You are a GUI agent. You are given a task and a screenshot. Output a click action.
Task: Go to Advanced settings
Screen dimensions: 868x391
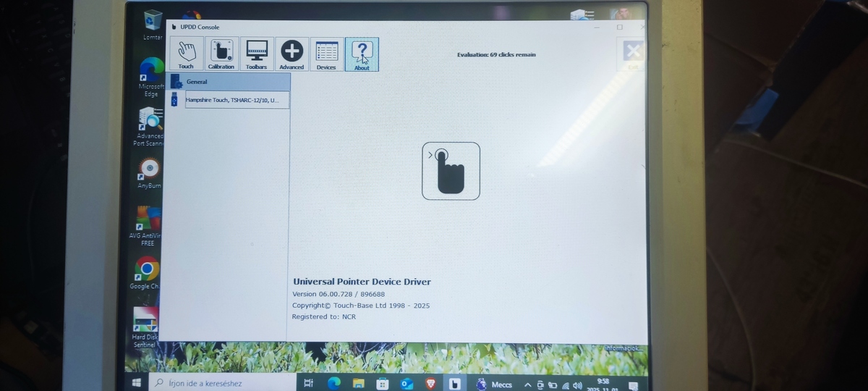pyautogui.click(x=292, y=54)
